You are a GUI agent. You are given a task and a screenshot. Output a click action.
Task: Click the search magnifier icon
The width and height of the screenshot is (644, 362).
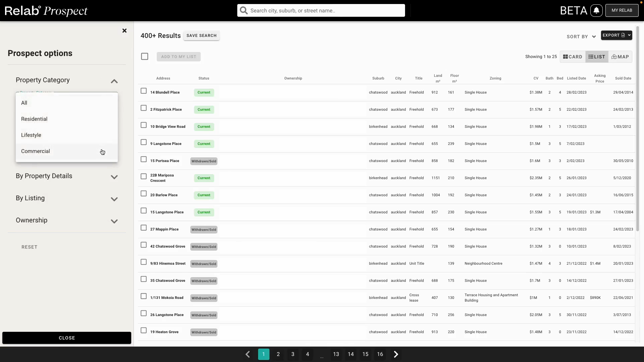(x=243, y=10)
